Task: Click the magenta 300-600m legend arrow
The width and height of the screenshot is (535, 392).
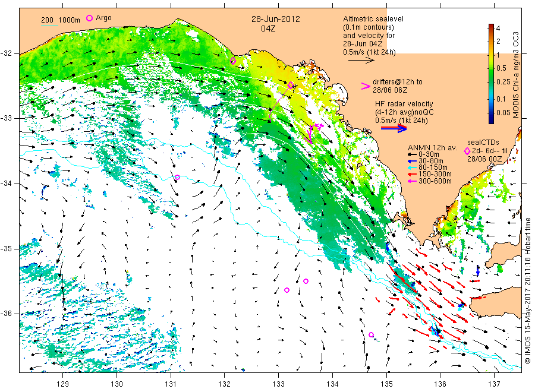Action: (413, 181)
